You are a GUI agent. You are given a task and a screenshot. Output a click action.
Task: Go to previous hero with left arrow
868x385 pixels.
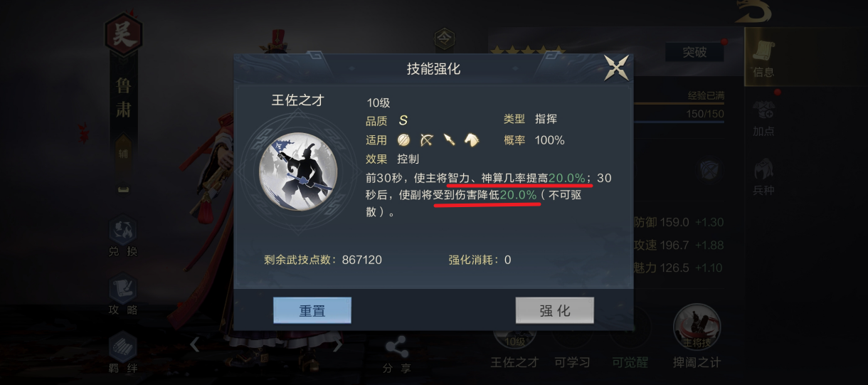click(x=194, y=344)
